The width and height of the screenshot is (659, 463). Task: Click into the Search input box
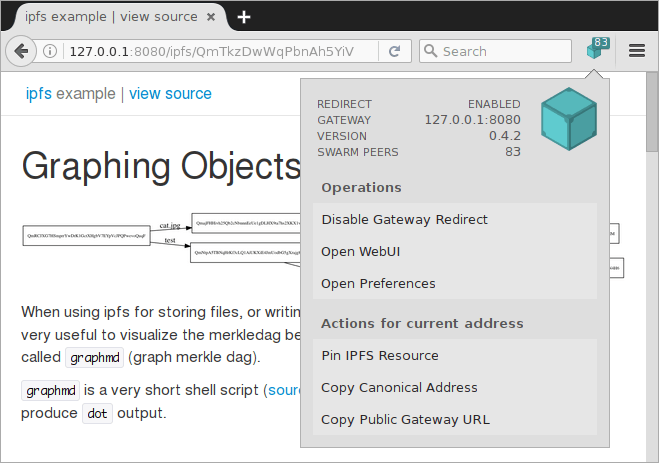tap(496, 51)
